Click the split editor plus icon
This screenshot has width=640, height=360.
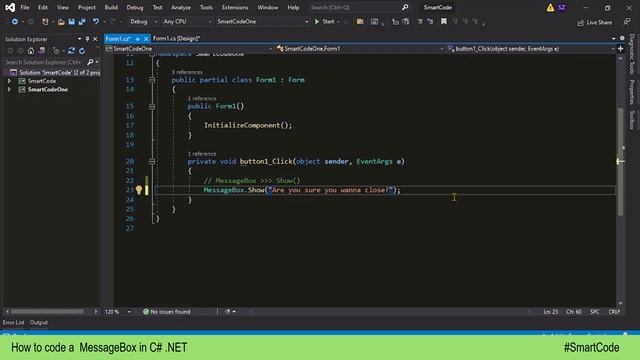point(620,49)
